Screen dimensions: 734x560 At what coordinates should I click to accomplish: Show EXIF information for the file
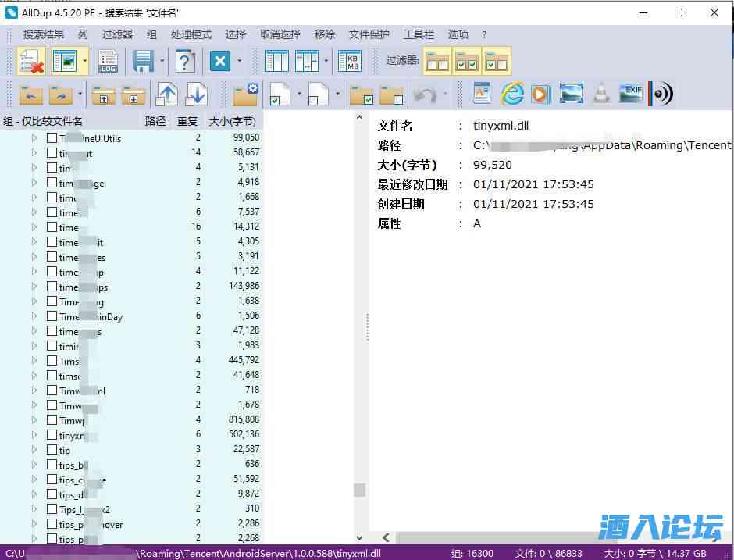click(631, 94)
